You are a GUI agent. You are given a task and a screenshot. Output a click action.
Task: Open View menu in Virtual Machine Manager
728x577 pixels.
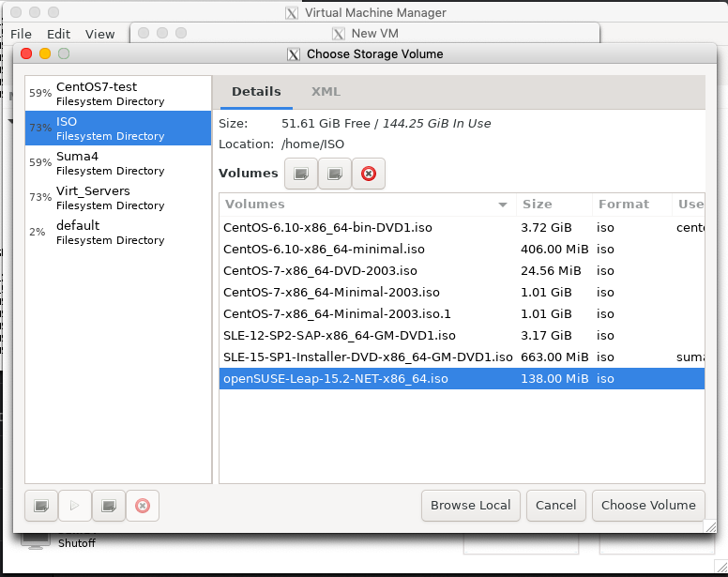(99, 34)
